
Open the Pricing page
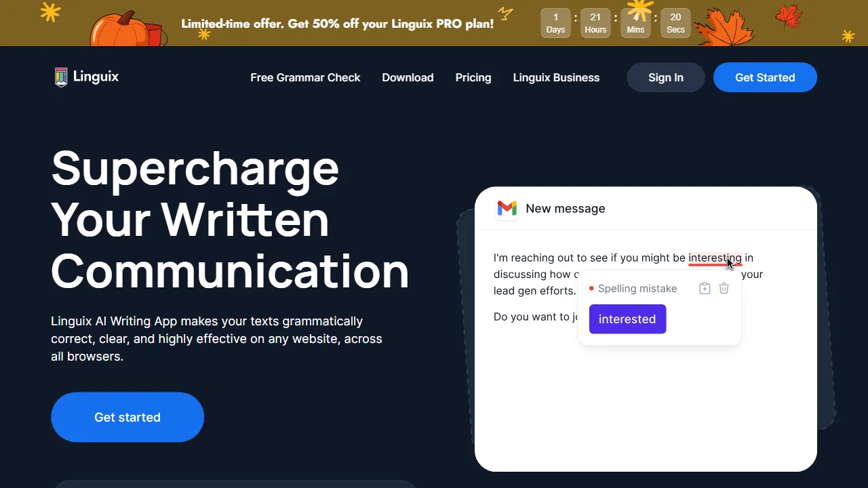coord(473,77)
